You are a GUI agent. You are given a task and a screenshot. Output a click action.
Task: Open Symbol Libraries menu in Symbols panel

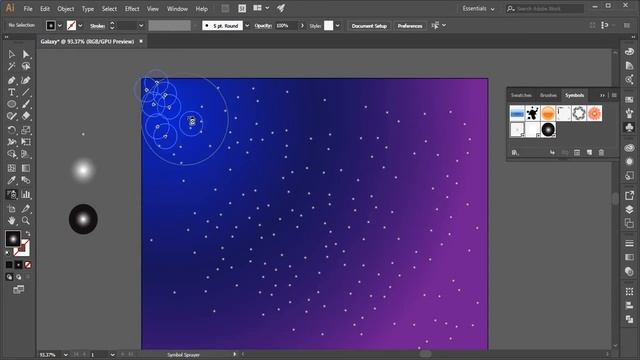[515, 152]
